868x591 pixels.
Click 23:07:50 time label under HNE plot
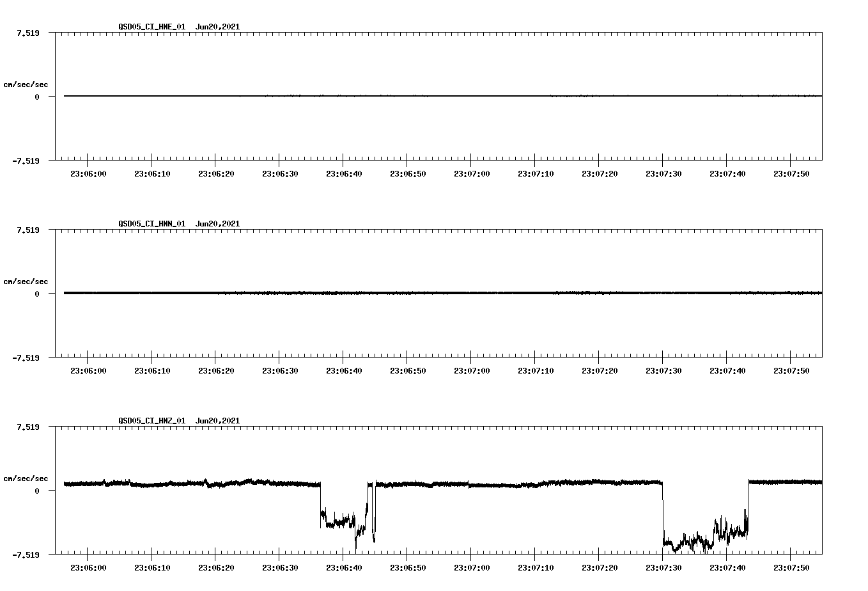[x=791, y=174]
